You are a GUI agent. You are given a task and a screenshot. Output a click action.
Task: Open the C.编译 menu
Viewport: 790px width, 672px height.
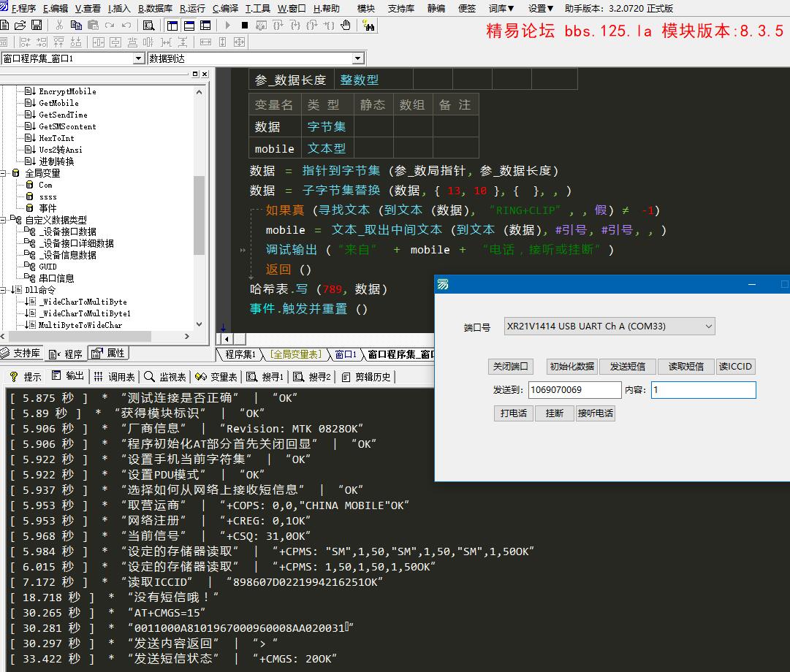point(225,9)
